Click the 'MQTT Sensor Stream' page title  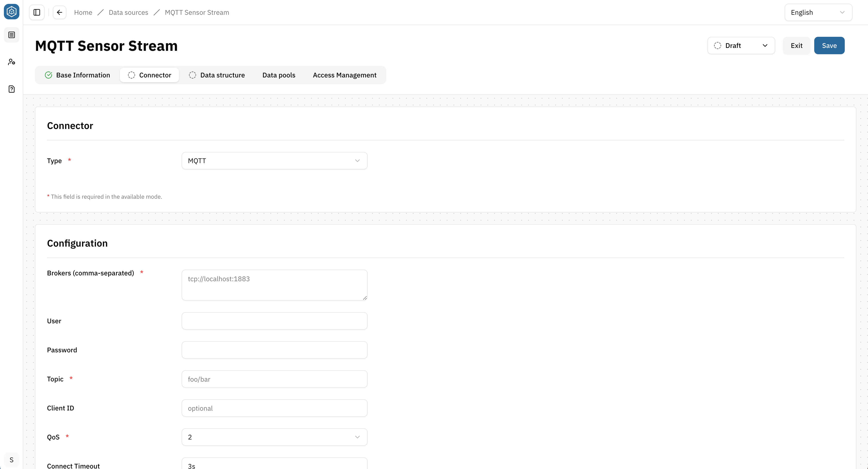106,46
